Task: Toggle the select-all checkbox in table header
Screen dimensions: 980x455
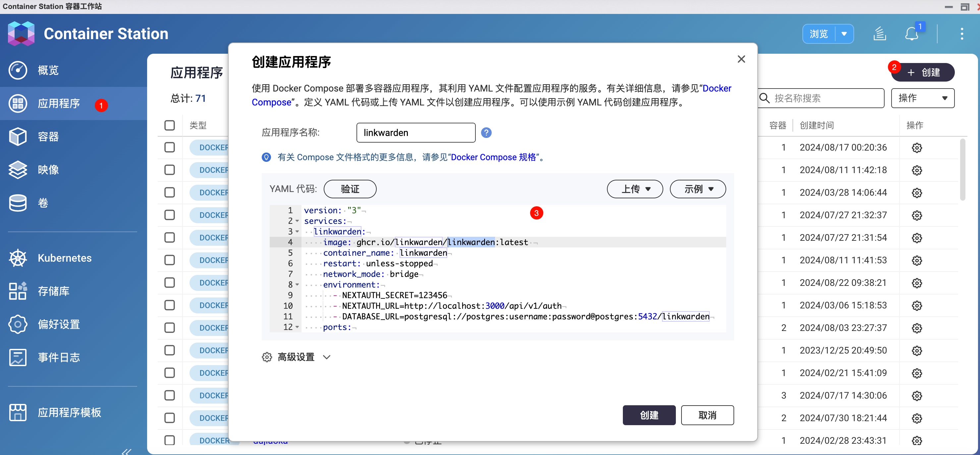Action: [169, 125]
